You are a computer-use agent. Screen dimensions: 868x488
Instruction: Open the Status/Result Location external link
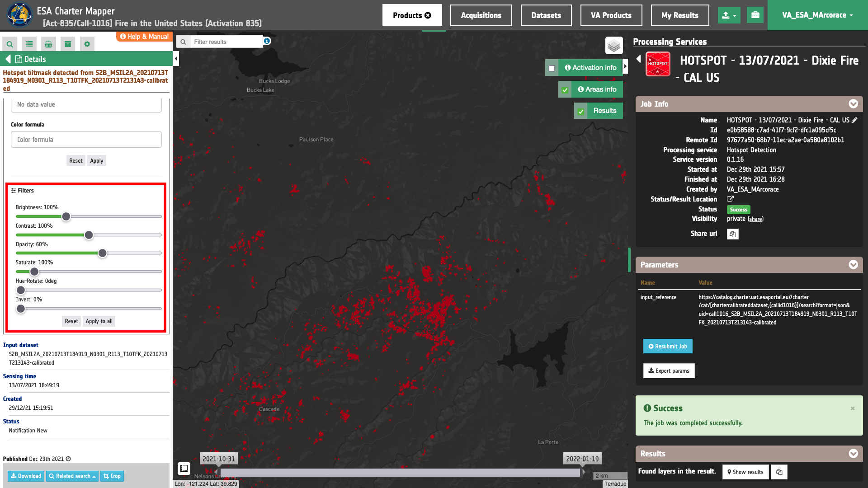click(x=730, y=199)
